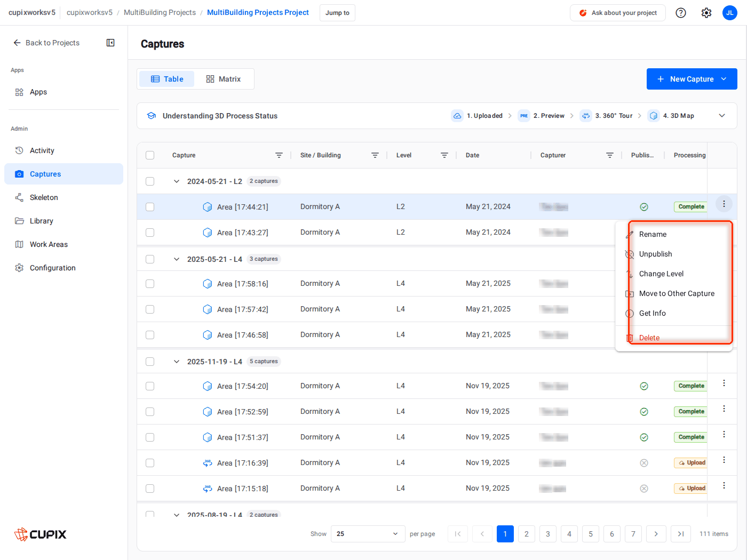Screen dimensions: 747x560
Task: Open the New Capture dropdown button
Action: pyautogui.click(x=692, y=79)
